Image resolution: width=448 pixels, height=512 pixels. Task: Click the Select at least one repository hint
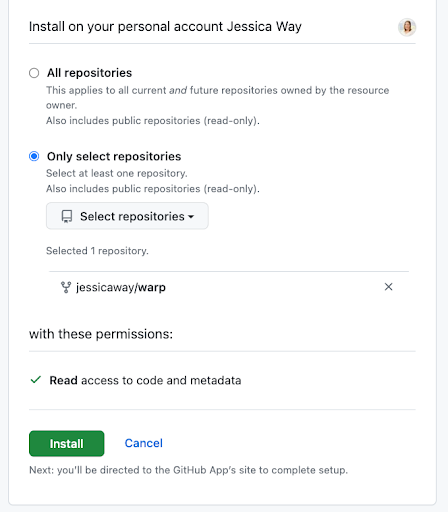[x=117, y=173]
